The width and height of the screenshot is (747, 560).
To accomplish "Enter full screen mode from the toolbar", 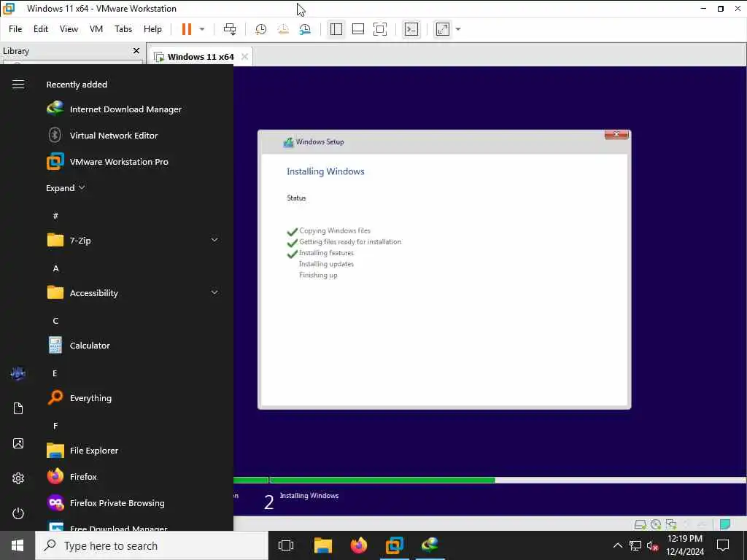I will [x=379, y=29].
